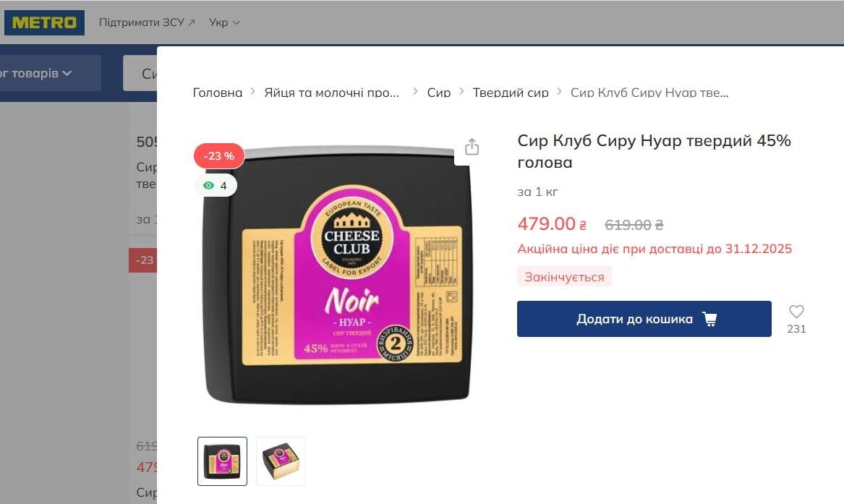Select second angled cheese thumbnail
Screen dimensions: 844x504
tap(281, 461)
